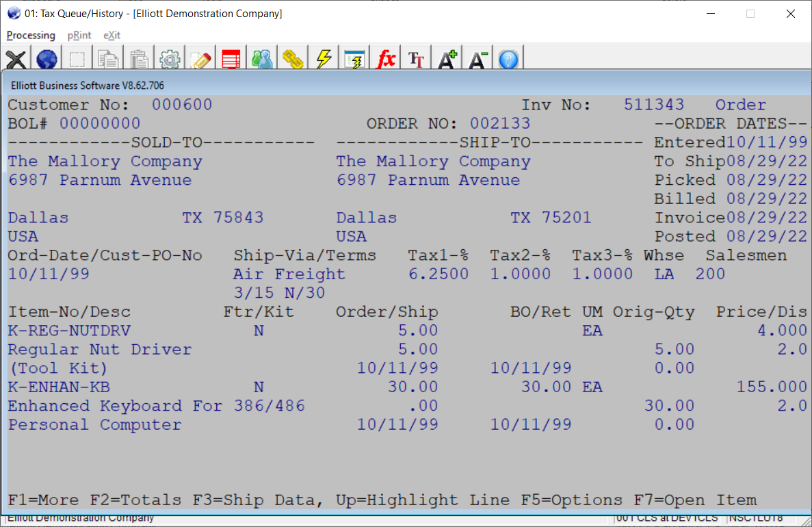Click the TT font toolbar icon
The width and height of the screenshot is (812, 527).
(416, 59)
